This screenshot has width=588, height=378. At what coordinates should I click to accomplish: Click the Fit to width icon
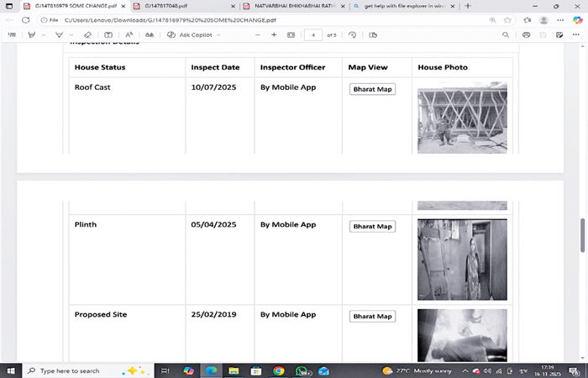point(291,35)
